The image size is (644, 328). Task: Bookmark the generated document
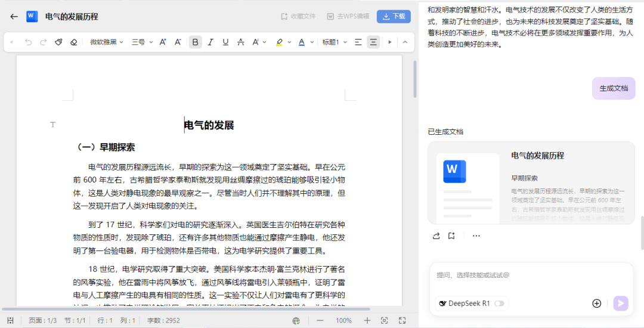(x=451, y=236)
